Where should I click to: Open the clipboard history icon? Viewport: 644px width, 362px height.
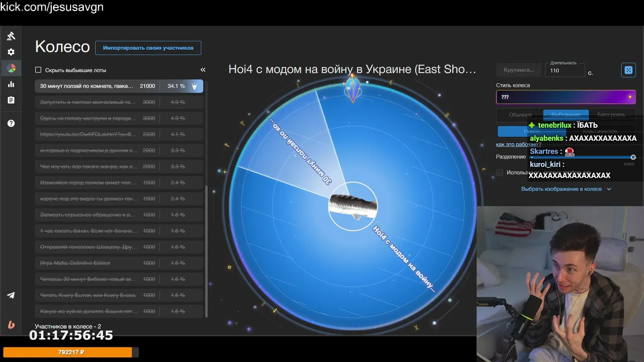(x=11, y=100)
